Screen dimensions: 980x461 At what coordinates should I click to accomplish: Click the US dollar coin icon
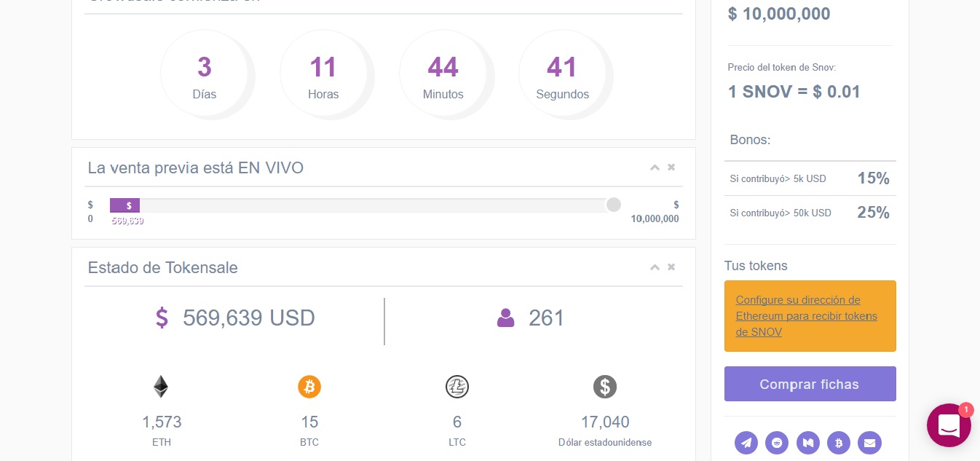pyautogui.click(x=605, y=387)
